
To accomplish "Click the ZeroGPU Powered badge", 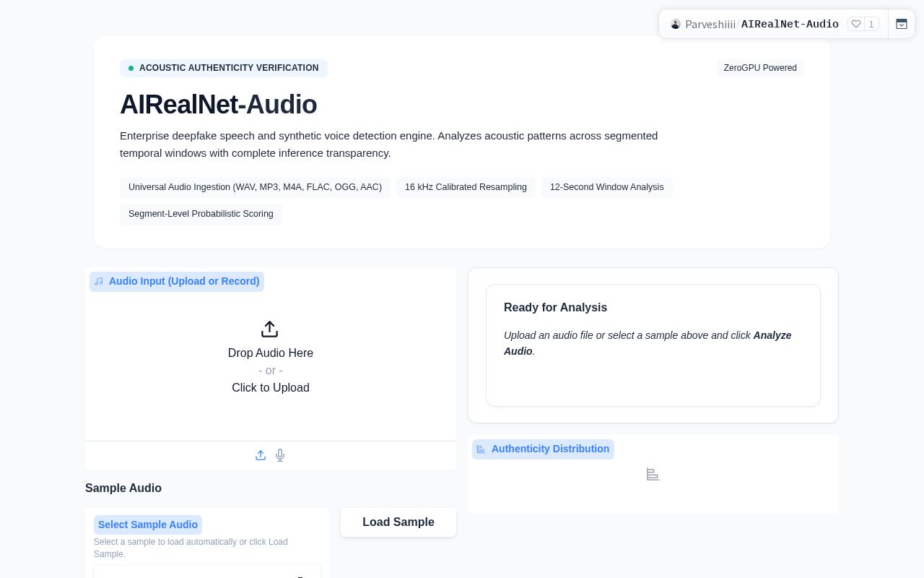I will click(x=760, y=68).
